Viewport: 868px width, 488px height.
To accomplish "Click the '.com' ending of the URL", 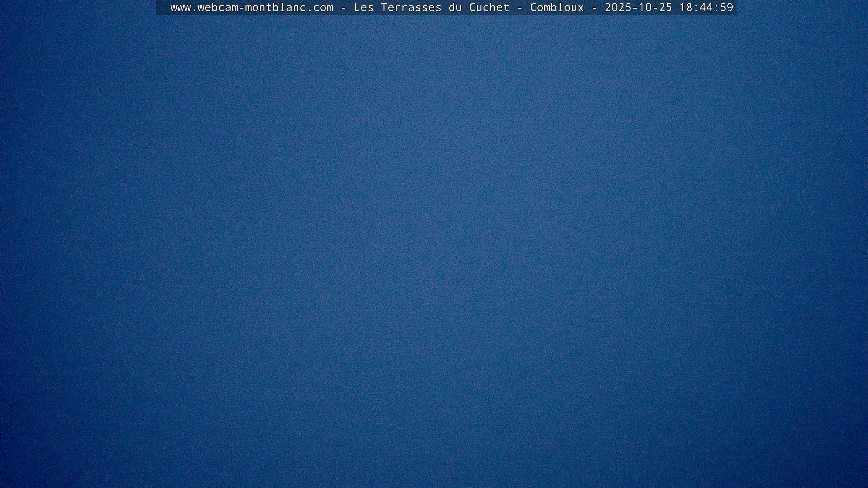I will (320, 7).
